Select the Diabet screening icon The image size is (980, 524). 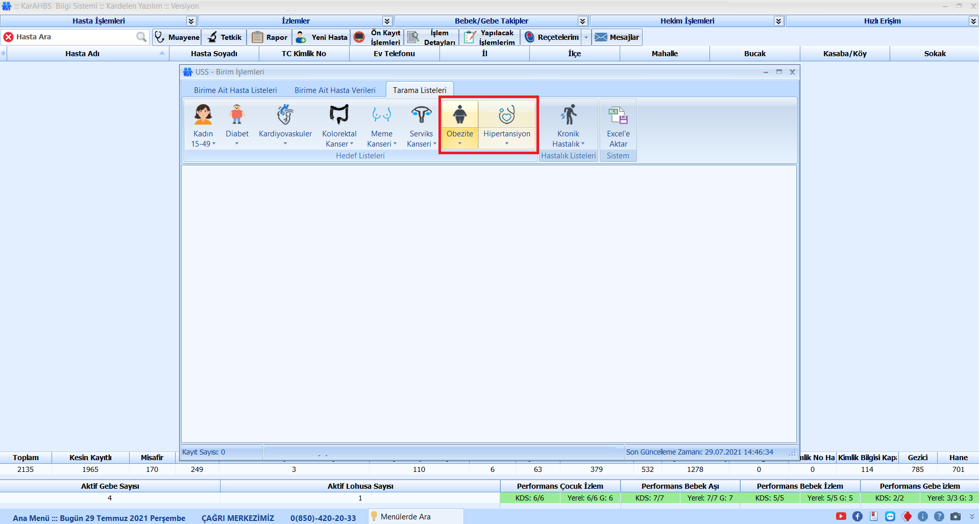tap(237, 124)
